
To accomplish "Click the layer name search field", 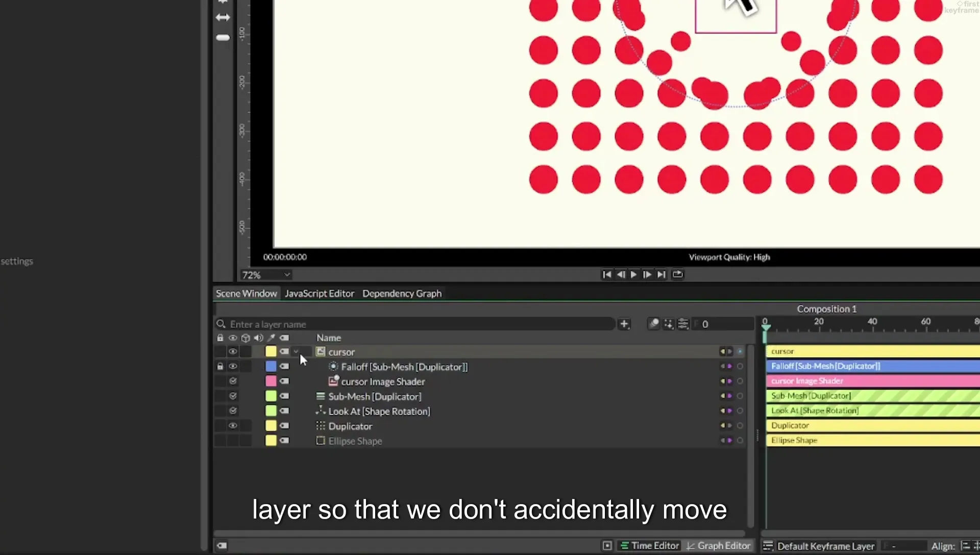I will 415,324.
